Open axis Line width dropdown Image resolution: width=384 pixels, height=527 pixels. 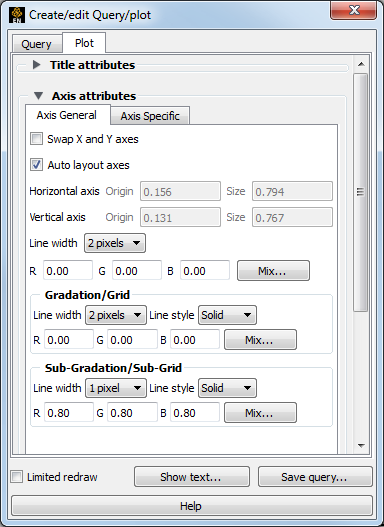115,243
